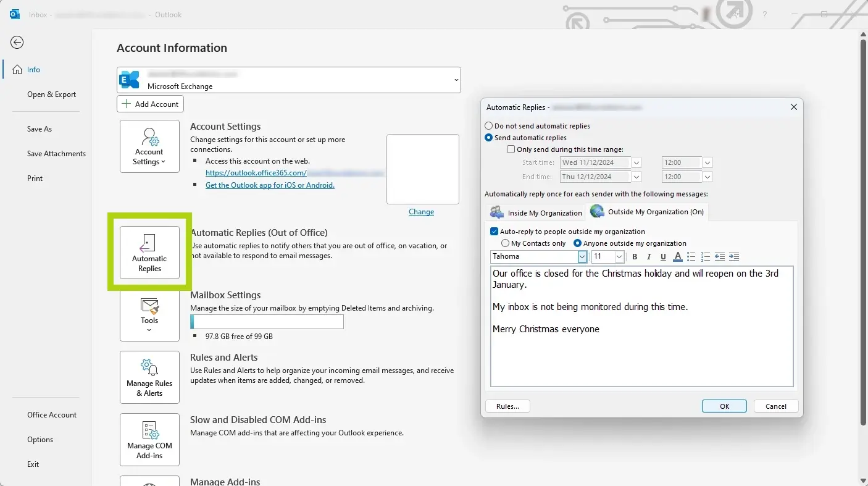Switch to the Inside My Organization tab
This screenshot has height=486, width=868.
(535, 212)
